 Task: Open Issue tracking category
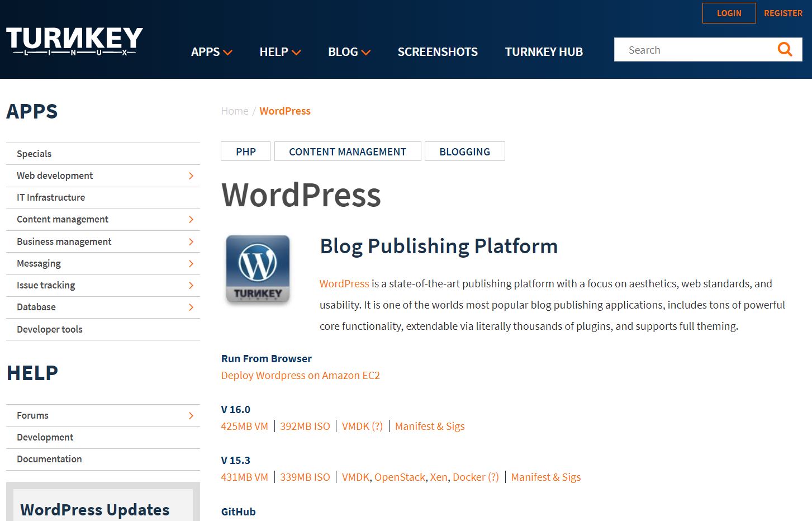[46, 285]
